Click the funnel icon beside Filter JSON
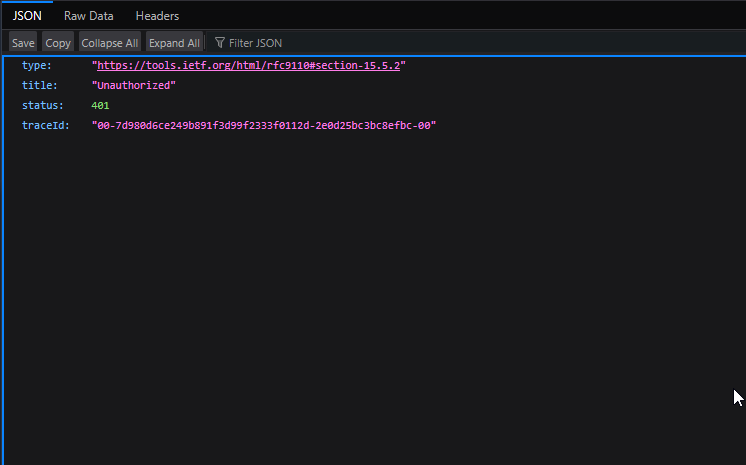The image size is (746, 465). [219, 43]
